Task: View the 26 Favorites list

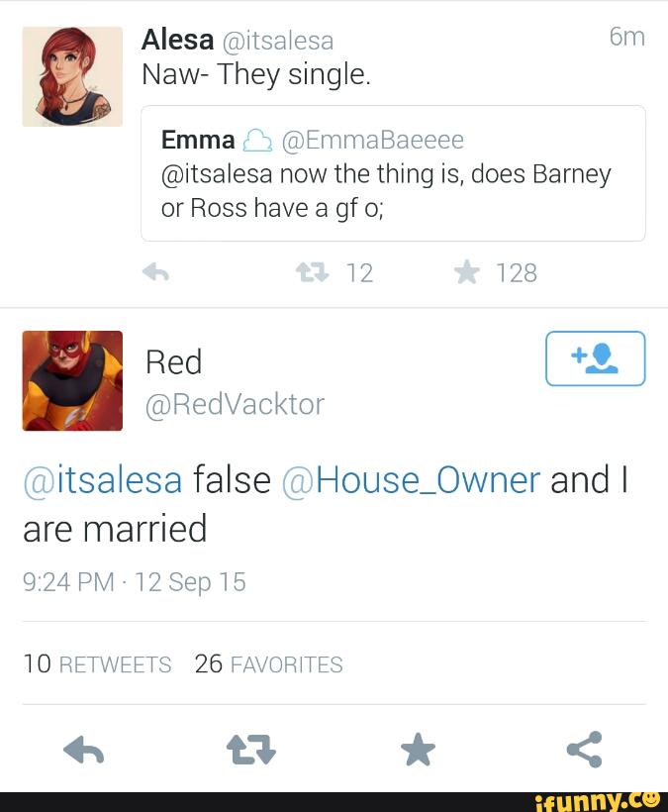Action: click(268, 664)
